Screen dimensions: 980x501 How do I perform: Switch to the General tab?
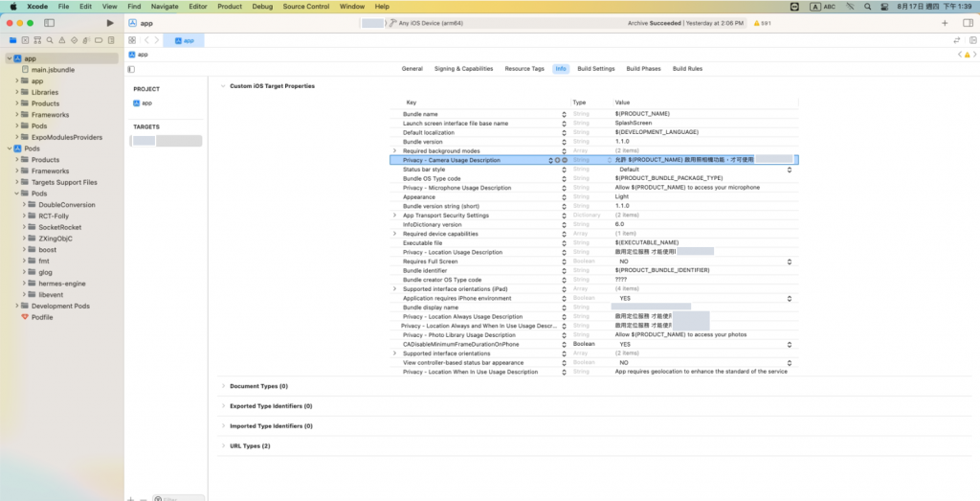tap(412, 69)
